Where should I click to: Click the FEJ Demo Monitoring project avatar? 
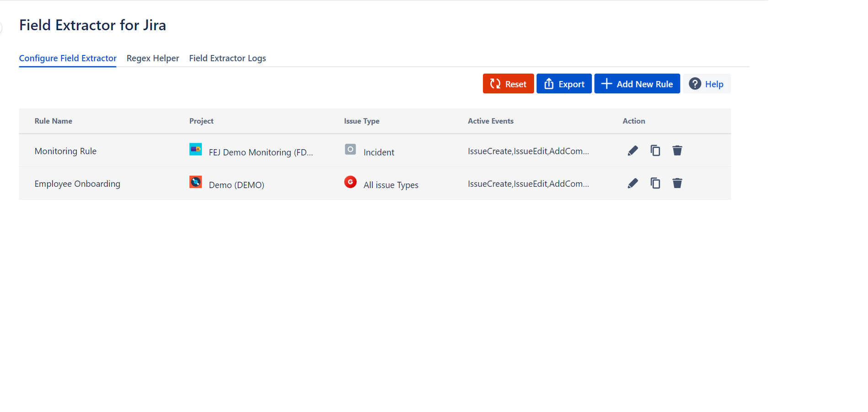point(196,149)
